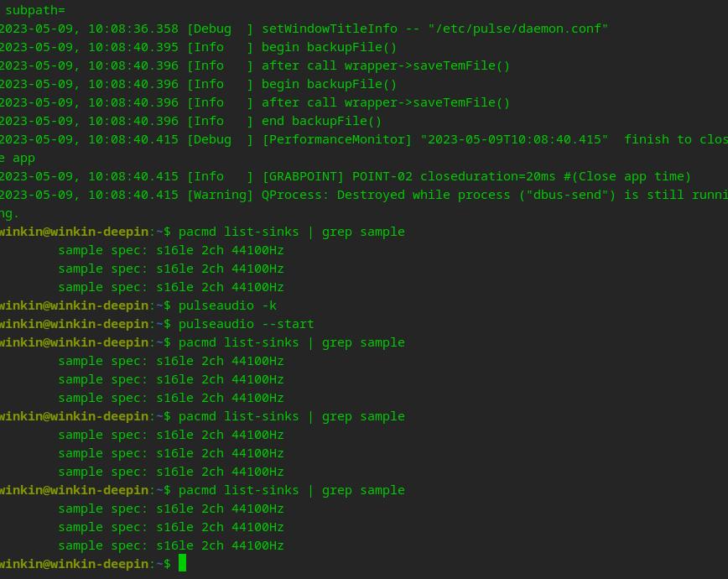Click the "pulseaudio --start" command text

coord(246,324)
